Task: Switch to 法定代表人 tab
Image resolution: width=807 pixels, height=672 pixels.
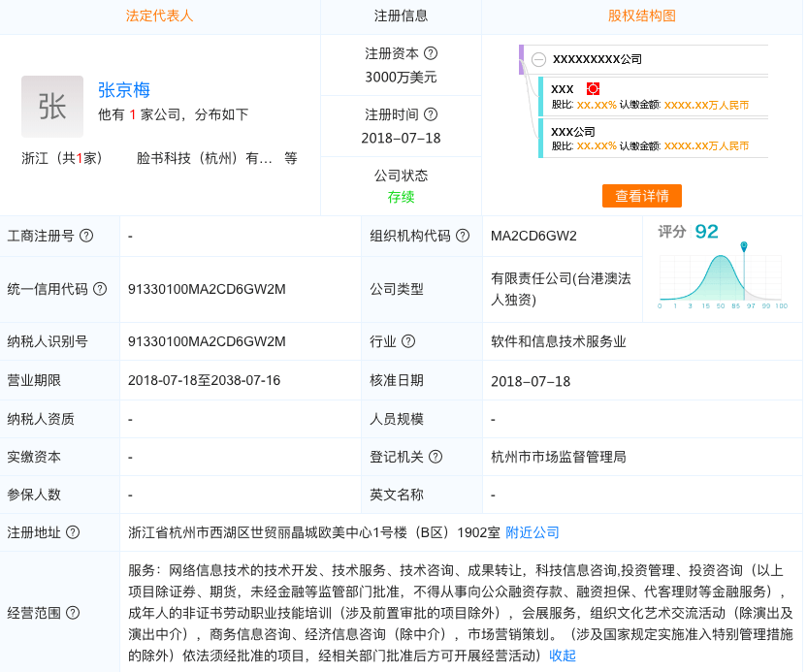Action: click(x=159, y=16)
